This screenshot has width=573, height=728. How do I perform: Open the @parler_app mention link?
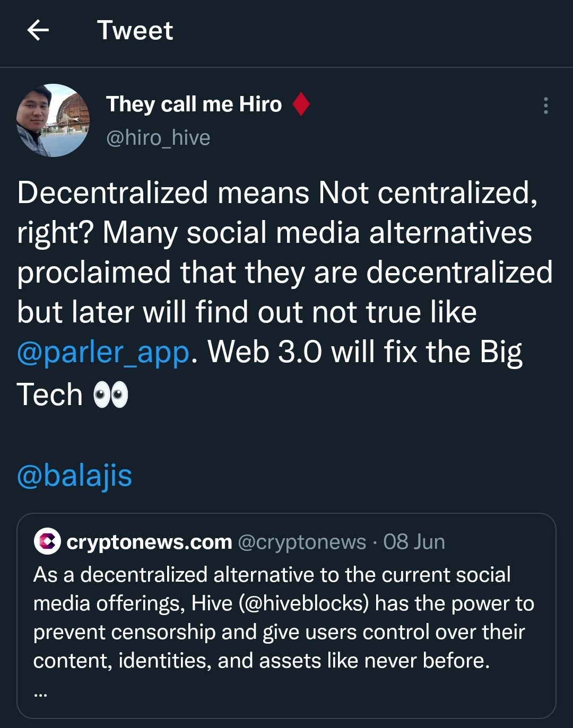point(103,353)
